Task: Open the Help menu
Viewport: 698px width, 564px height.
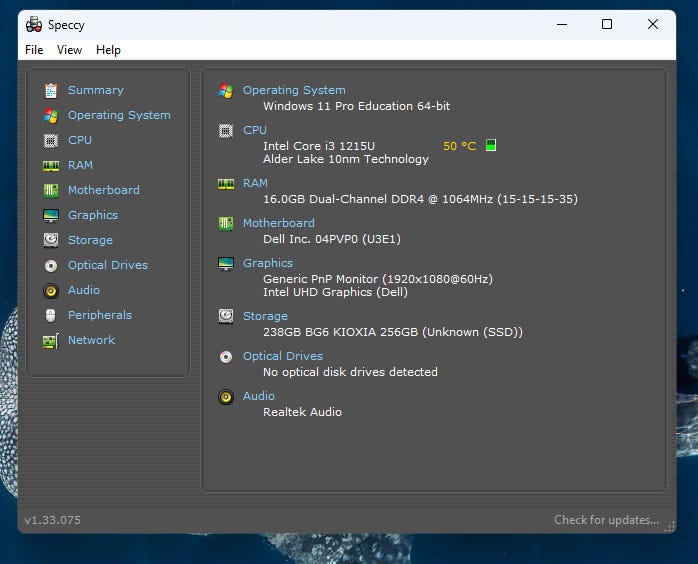Action: coord(108,50)
